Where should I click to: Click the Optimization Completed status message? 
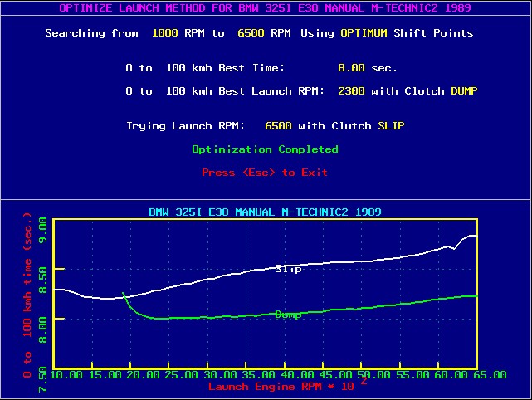265,149
